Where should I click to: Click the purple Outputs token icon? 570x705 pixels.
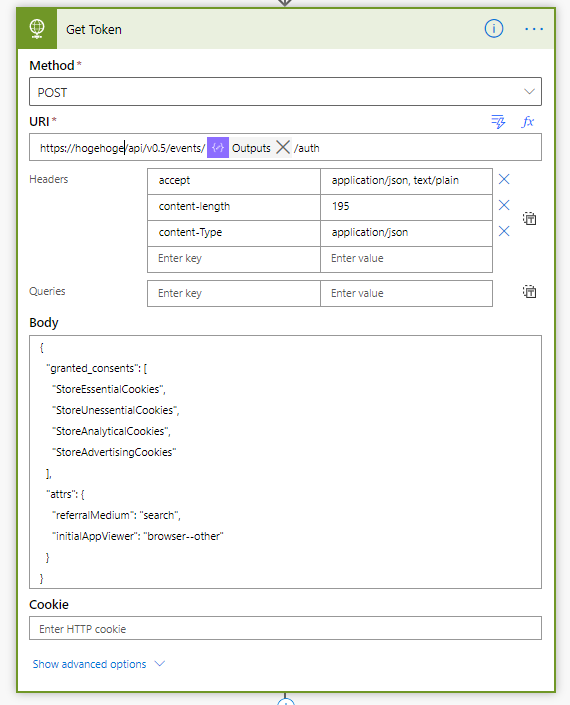pyautogui.click(x=218, y=147)
